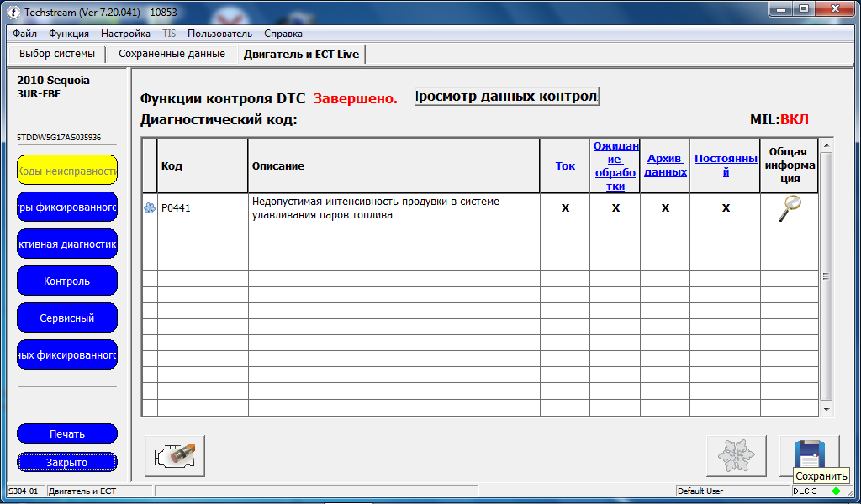Click the Ток column header link

point(565,165)
